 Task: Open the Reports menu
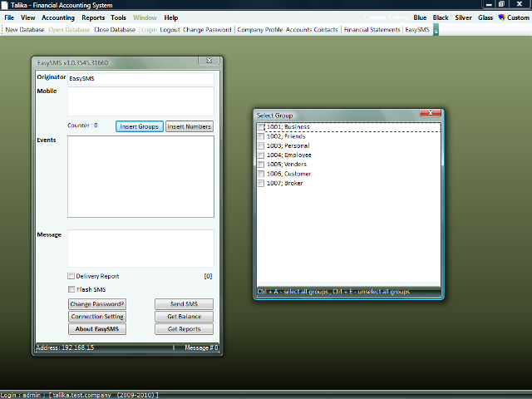pyautogui.click(x=93, y=17)
